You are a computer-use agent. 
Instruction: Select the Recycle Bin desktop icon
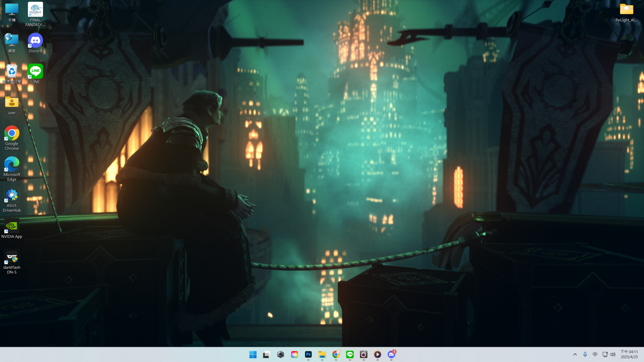coord(12,74)
